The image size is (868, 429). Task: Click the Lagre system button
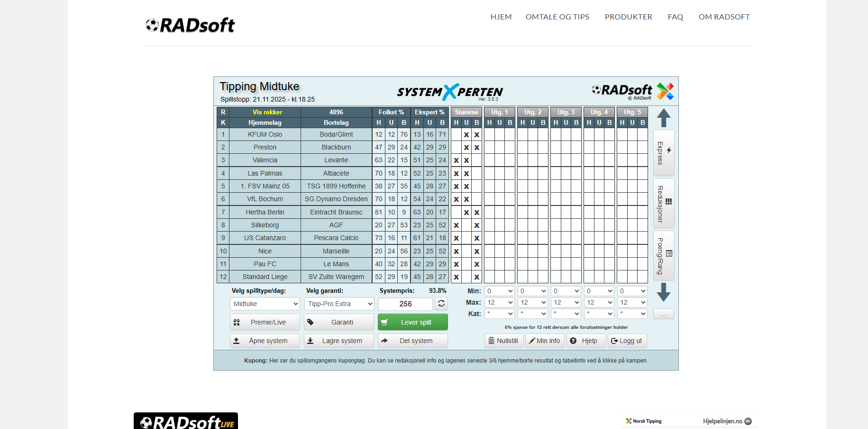point(338,341)
